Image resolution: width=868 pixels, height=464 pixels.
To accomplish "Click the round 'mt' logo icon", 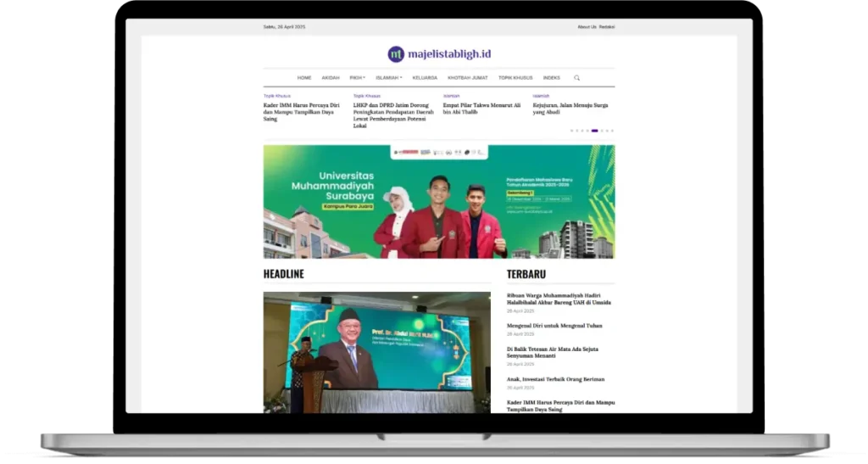I will 396,54.
